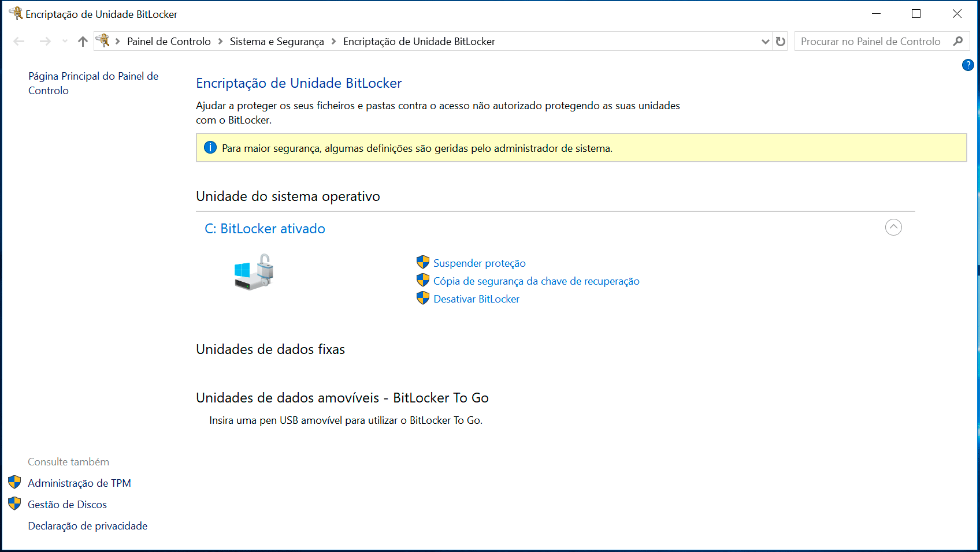This screenshot has width=980, height=552.
Task: Go up one level with the Up arrow
Action: 83,42
